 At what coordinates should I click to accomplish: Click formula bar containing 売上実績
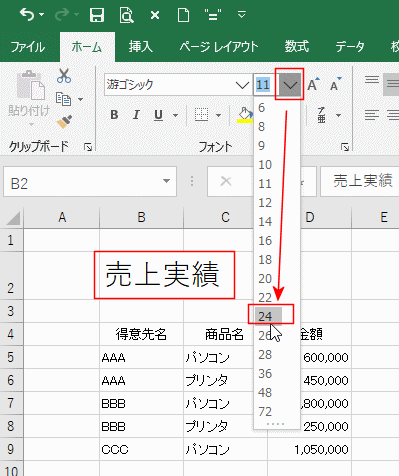point(360,181)
